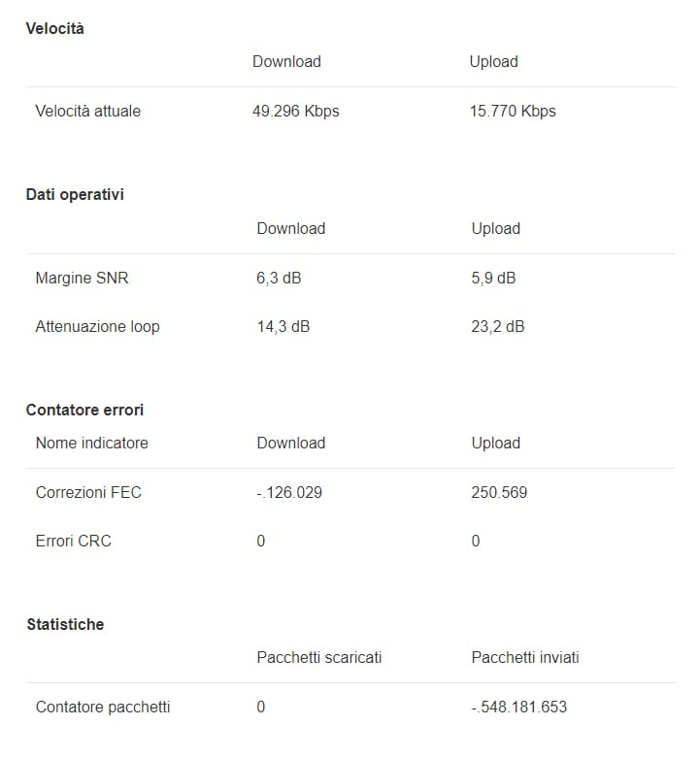Click the Pacchetti inviati column header
The image size is (700, 758).
coord(525,657)
